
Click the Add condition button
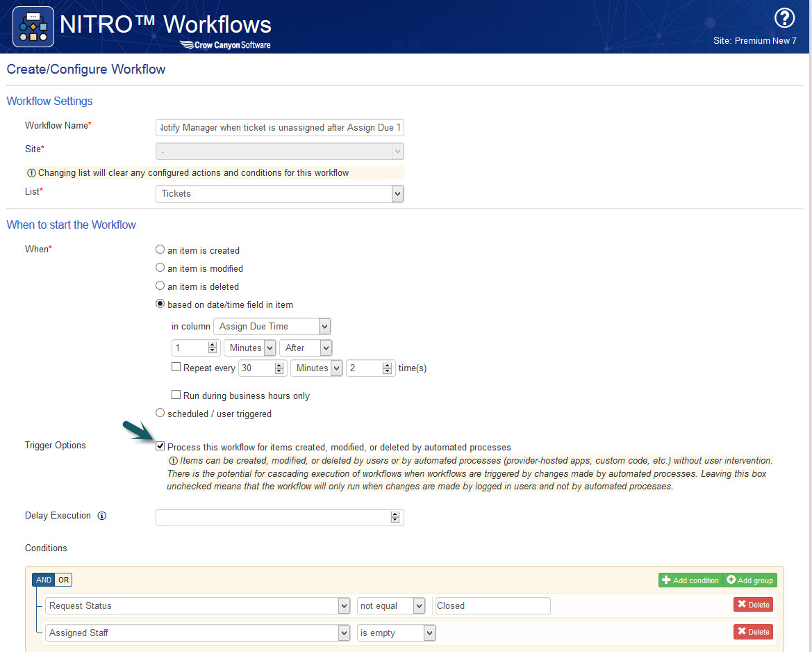[x=690, y=580]
